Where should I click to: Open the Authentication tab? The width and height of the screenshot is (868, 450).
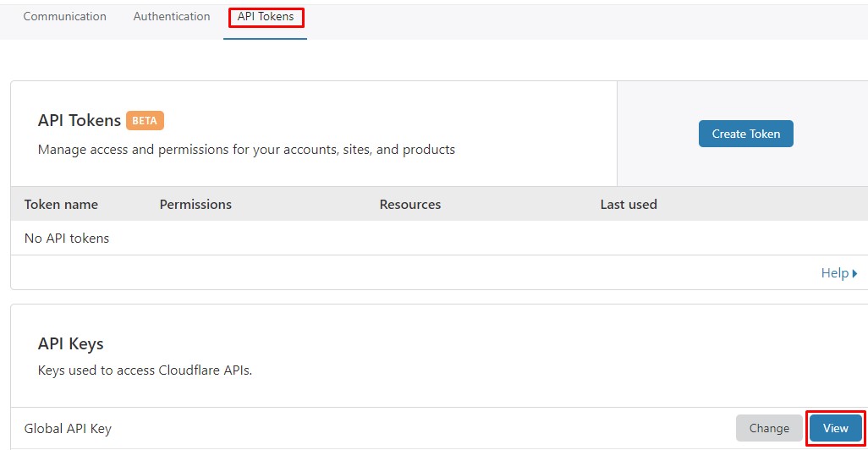coord(172,17)
